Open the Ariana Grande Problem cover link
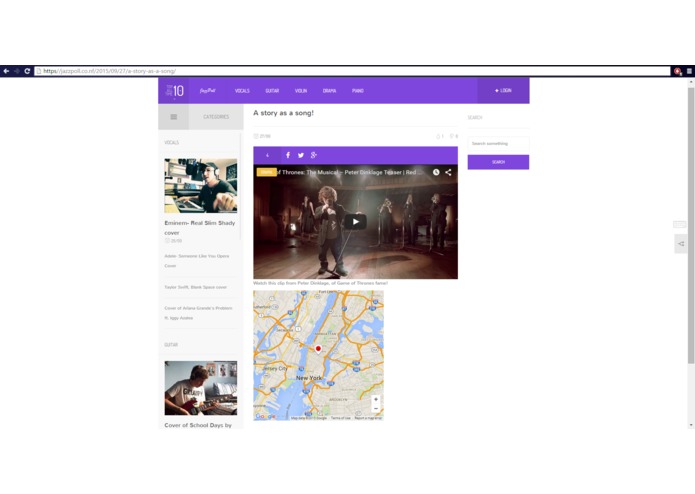This screenshot has height=494, width=695. coord(198,313)
